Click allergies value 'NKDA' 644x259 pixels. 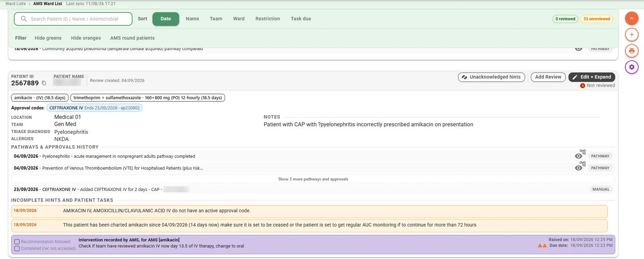coord(62,139)
